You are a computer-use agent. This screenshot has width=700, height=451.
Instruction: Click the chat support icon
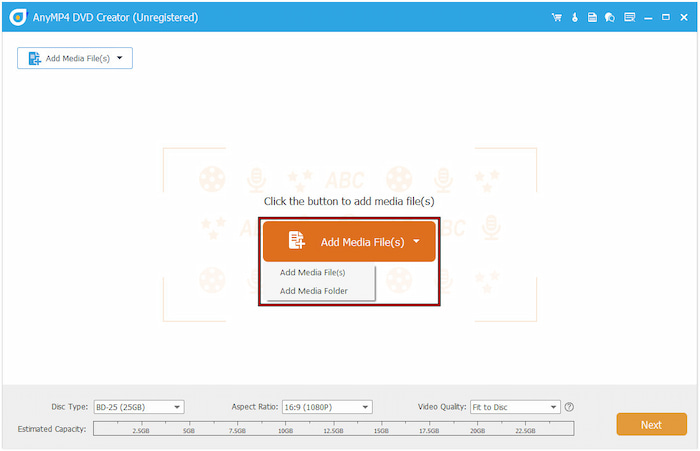(610, 18)
